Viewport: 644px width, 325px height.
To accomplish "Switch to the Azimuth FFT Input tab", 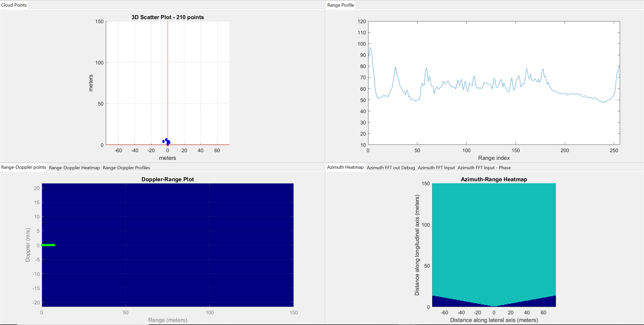I will click(x=436, y=168).
